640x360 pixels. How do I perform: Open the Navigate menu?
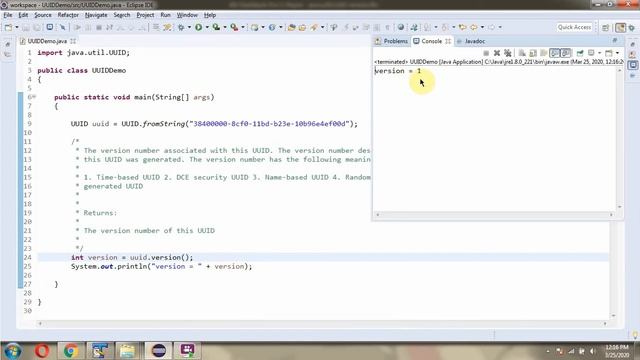point(96,15)
